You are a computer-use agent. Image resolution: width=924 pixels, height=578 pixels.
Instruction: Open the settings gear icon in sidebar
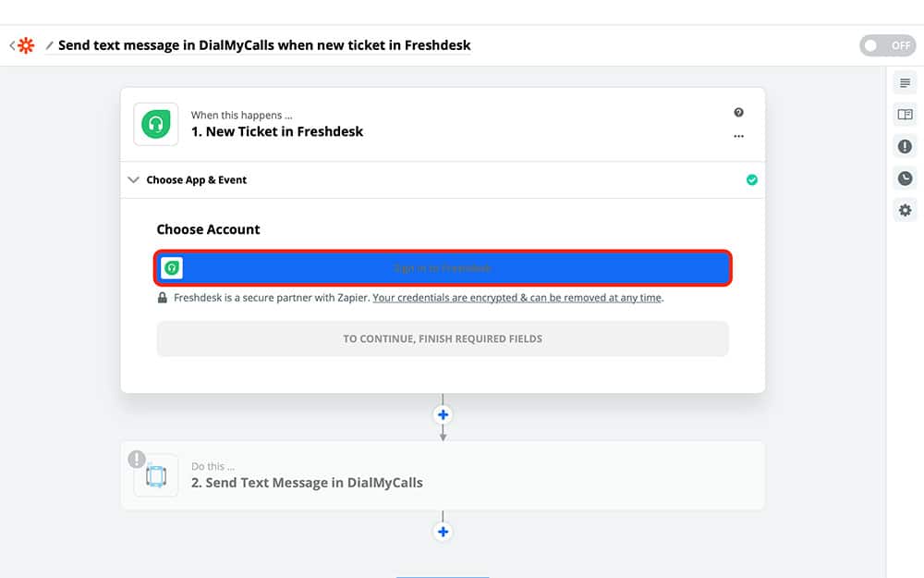click(x=905, y=210)
